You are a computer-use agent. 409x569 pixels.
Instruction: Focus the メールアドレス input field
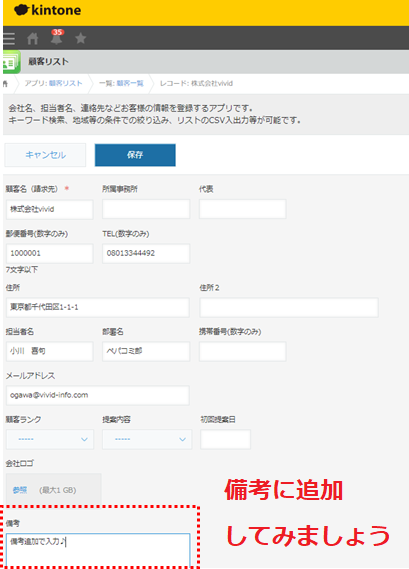pos(98,395)
